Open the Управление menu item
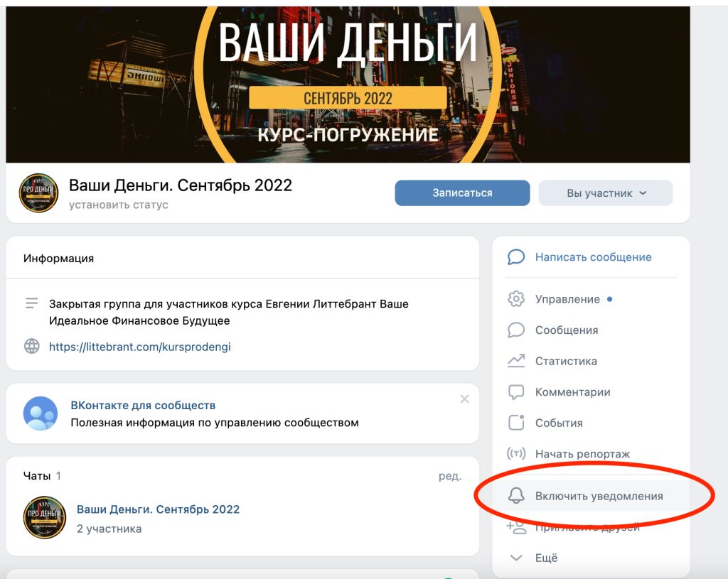Viewport: 728px width, 579px height. pos(567,299)
